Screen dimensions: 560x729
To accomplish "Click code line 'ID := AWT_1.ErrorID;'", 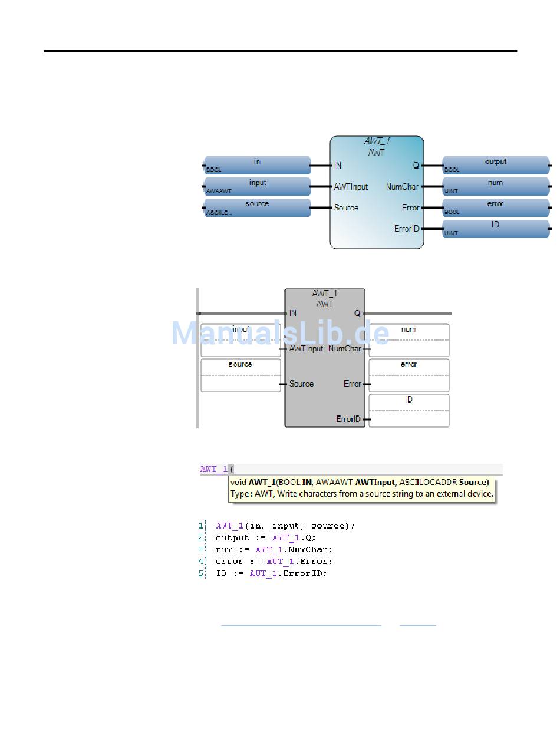I will (271, 573).
